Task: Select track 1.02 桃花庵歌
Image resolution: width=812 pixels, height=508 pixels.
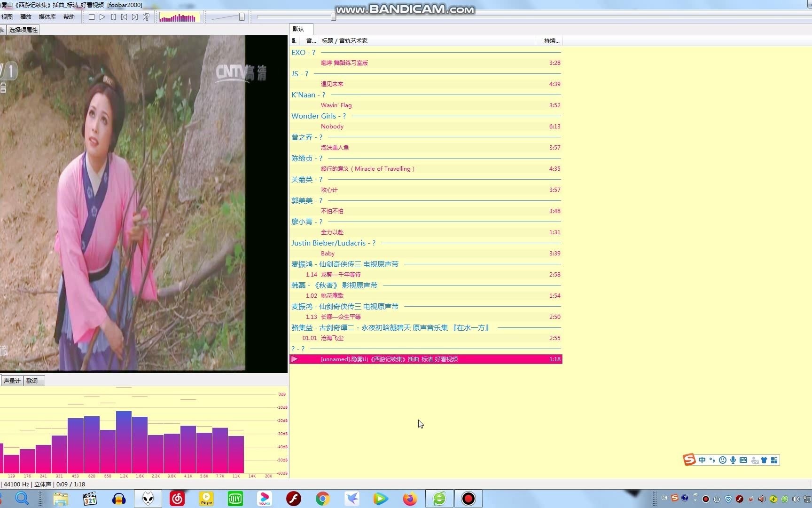Action: pyautogui.click(x=426, y=295)
